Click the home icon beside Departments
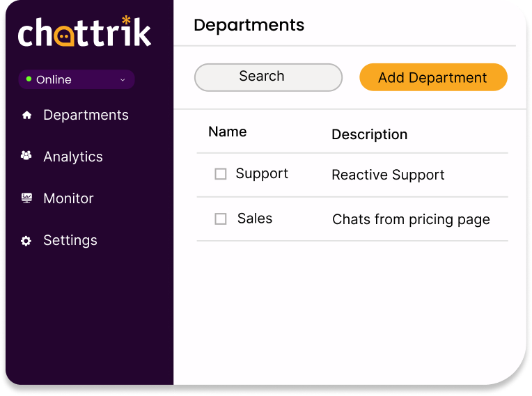 click(27, 116)
